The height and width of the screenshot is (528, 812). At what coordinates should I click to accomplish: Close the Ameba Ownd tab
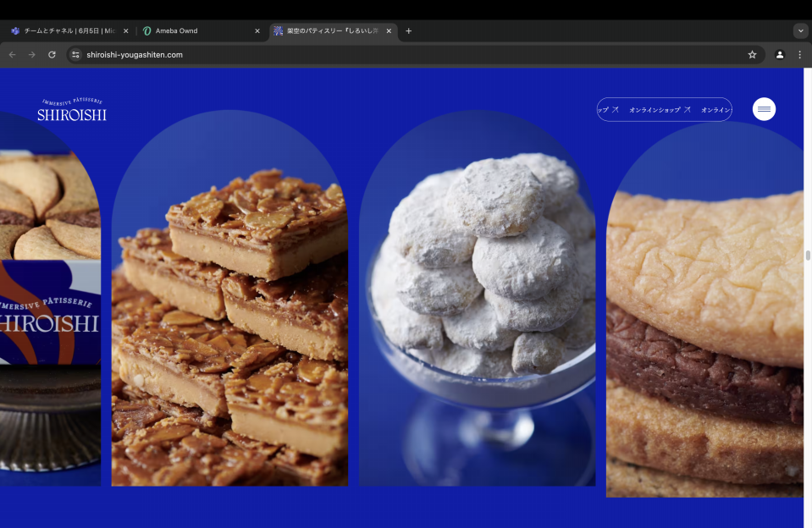click(x=257, y=31)
